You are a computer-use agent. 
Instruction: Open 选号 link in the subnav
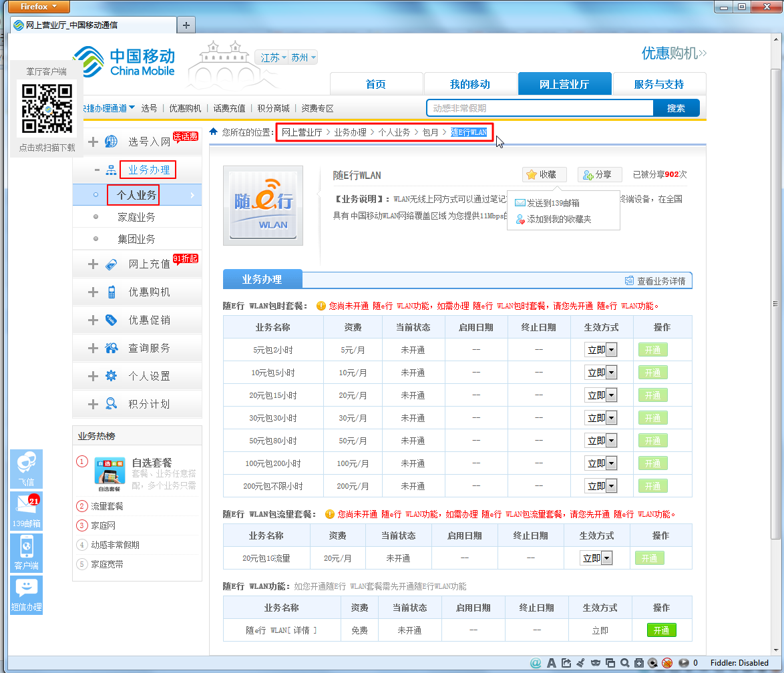[x=149, y=108]
